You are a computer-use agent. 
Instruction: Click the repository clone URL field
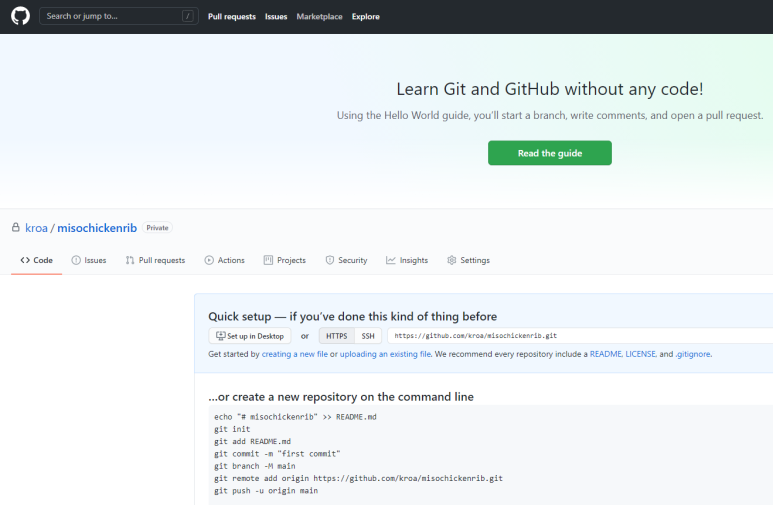click(x=580, y=335)
